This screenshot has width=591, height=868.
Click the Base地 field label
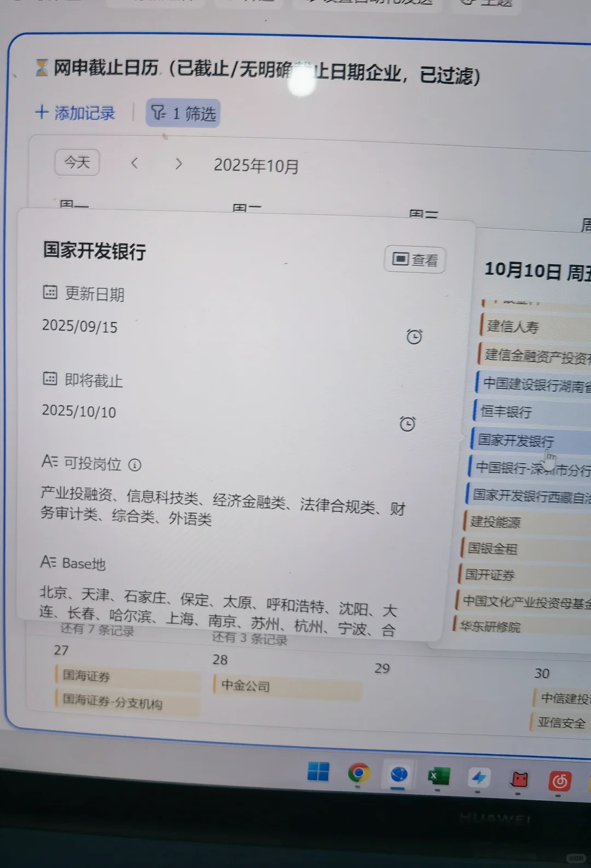(83, 563)
